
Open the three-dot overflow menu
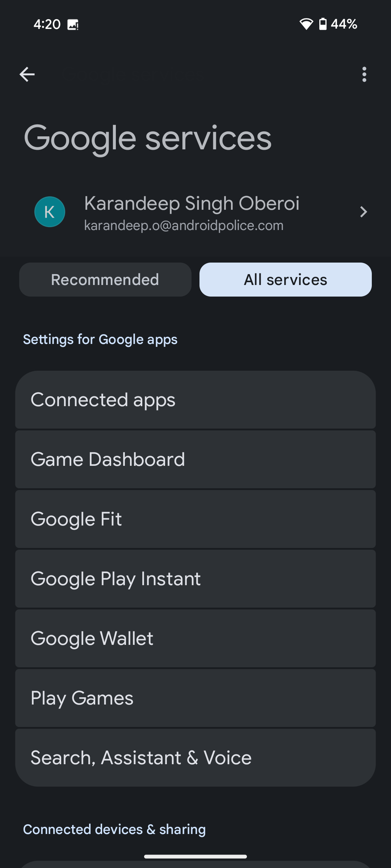364,75
